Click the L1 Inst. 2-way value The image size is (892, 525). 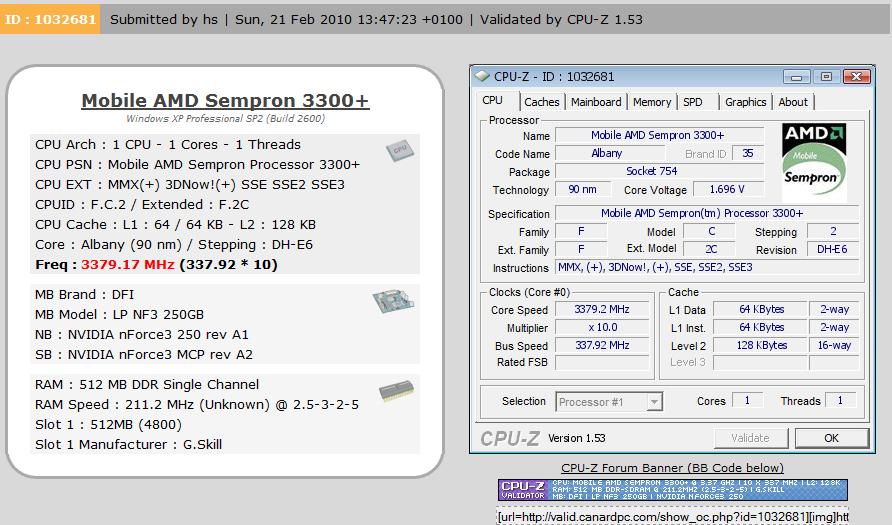pos(834,328)
